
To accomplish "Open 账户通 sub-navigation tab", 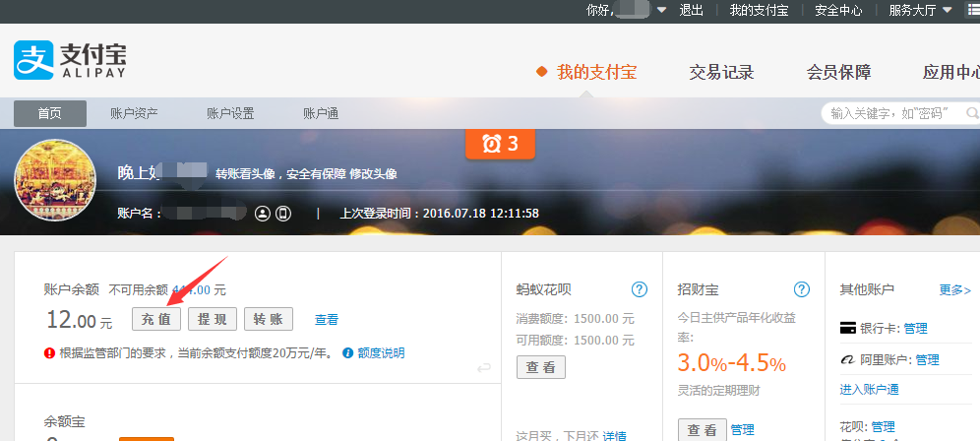I will (321, 114).
